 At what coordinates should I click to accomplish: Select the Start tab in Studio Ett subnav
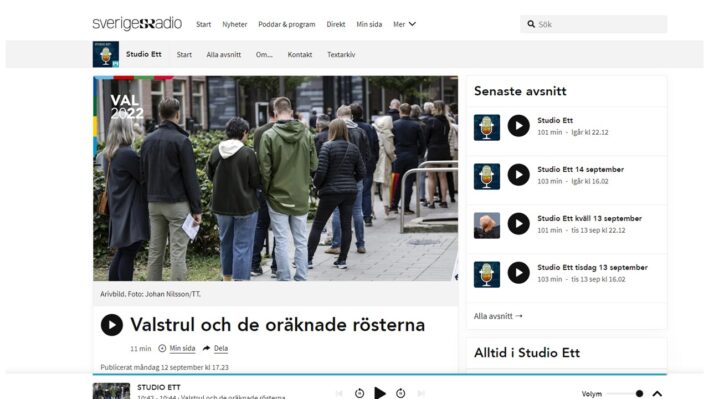[x=184, y=54]
